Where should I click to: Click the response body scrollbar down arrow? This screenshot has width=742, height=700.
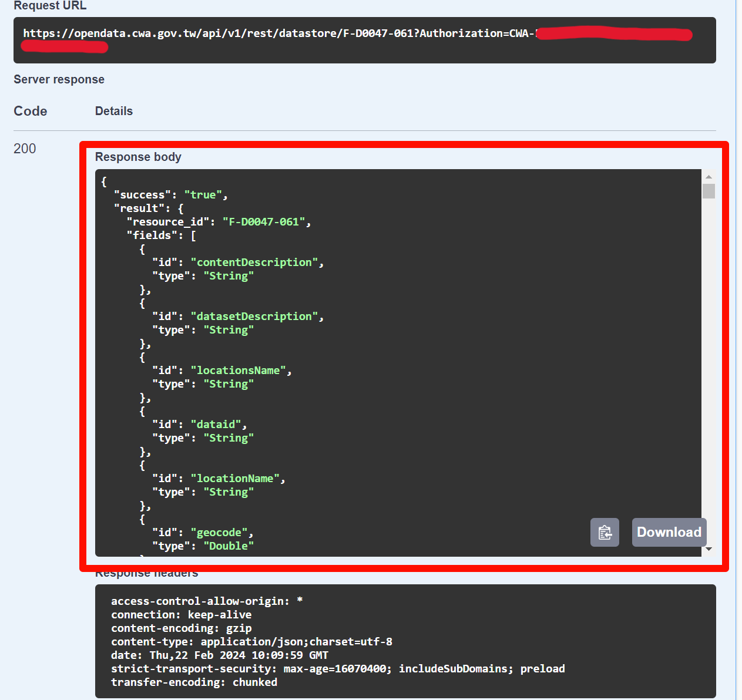[x=709, y=549]
